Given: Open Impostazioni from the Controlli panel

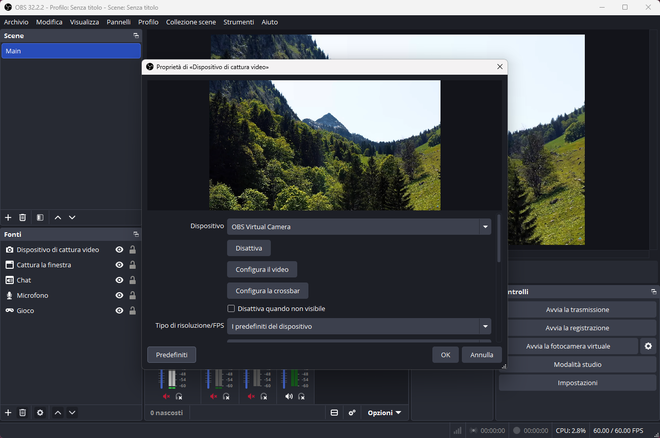Looking at the screenshot, I should 577,383.
